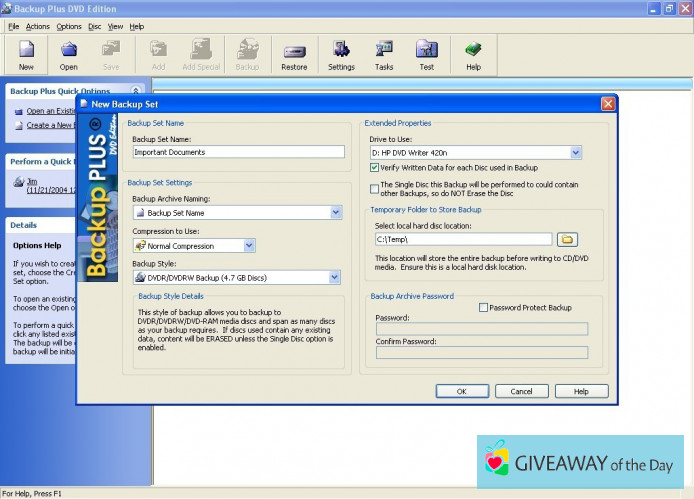Open the Disc menu
This screenshot has width=694, height=499.
(x=94, y=26)
